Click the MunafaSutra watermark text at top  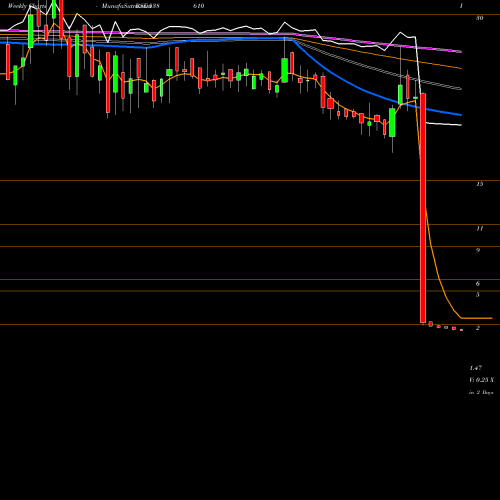pos(127,6)
